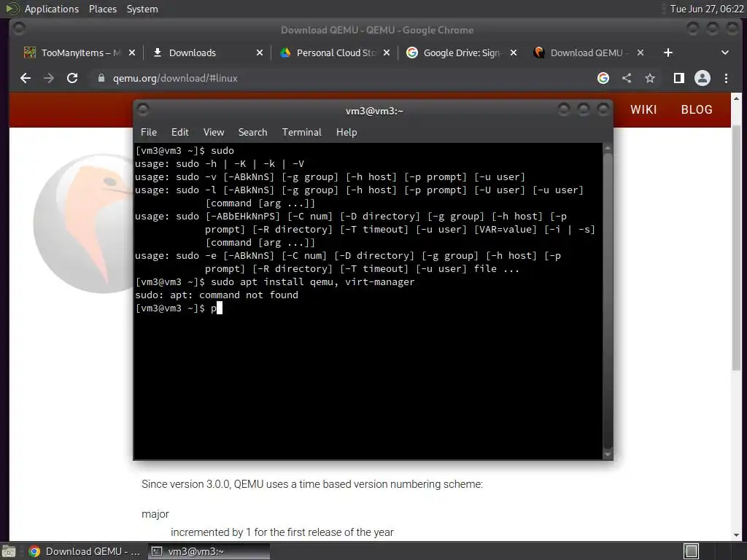Click Chrome forward navigation arrow
The height and width of the screenshot is (560, 747).
49,78
